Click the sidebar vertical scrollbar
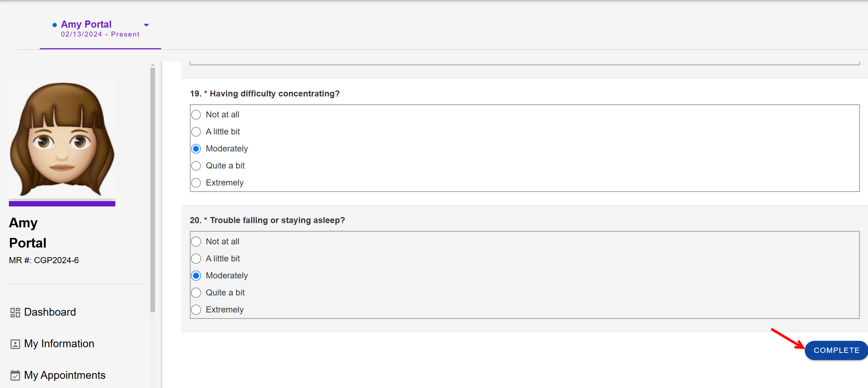 [x=153, y=188]
